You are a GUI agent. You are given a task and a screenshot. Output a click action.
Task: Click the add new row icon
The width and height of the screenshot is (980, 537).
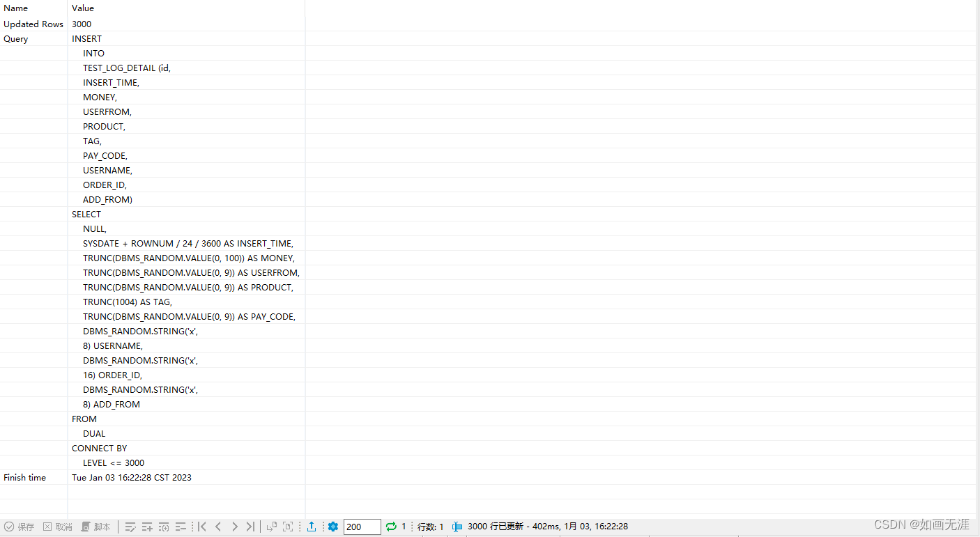147,527
